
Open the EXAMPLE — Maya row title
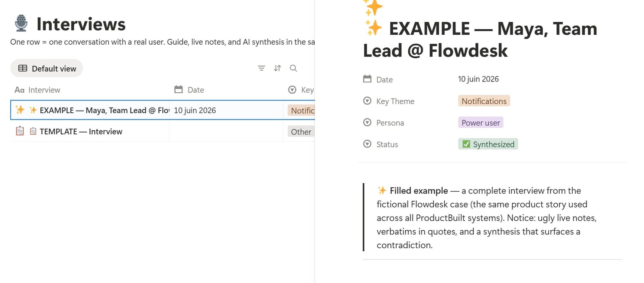[104, 110]
